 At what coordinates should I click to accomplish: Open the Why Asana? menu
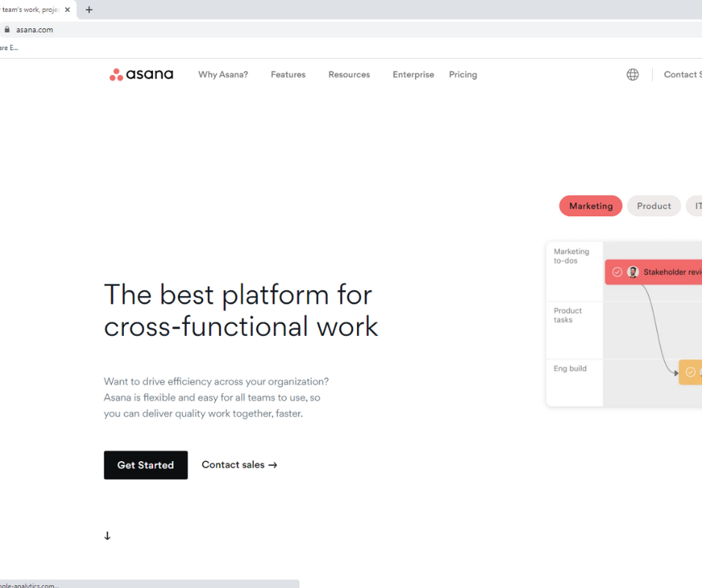tap(223, 75)
